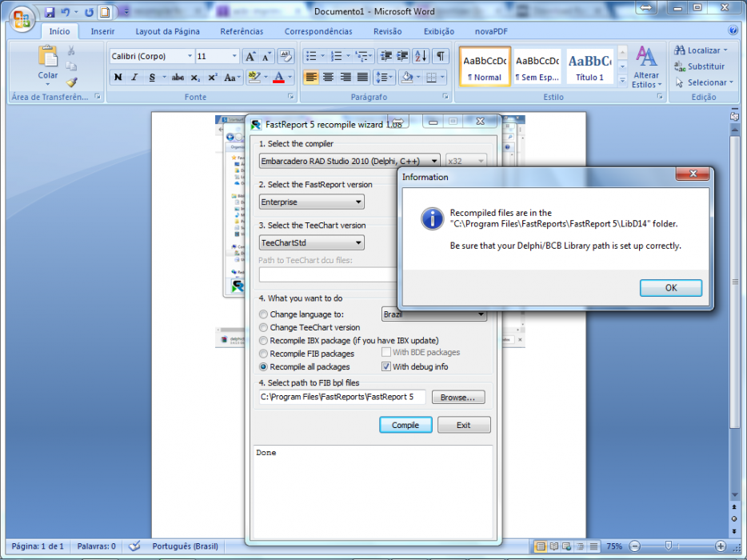
Task: Click the Compile button
Action: point(405,425)
